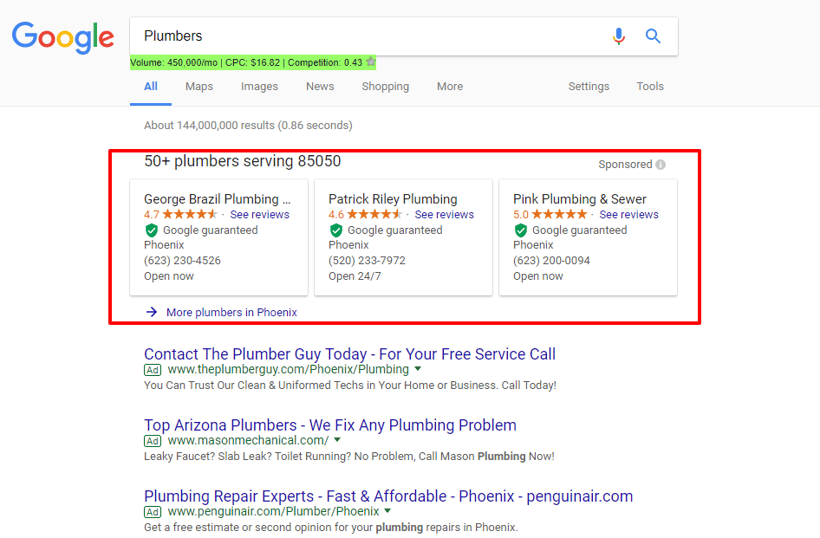Expand the masonmechanical.com ad URL dropdown arrow
Screen dimensions: 820x538
point(337,440)
